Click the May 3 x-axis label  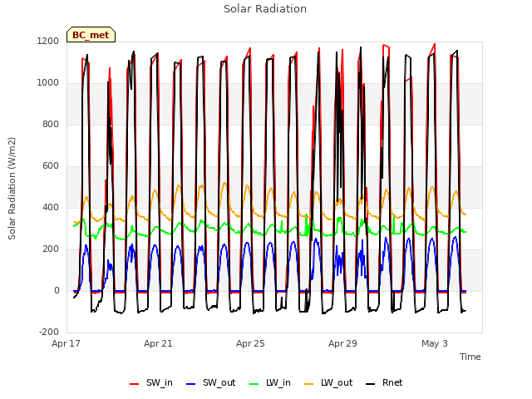(435, 343)
